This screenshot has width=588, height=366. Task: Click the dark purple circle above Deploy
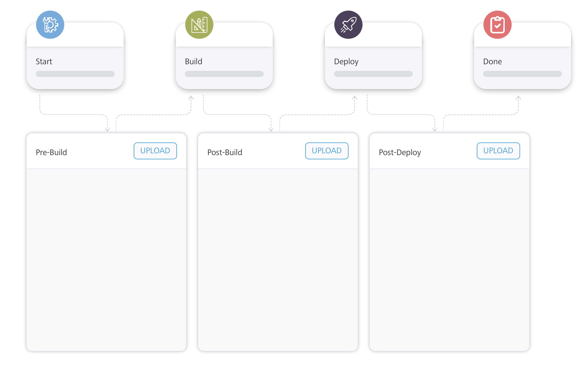pyautogui.click(x=348, y=25)
